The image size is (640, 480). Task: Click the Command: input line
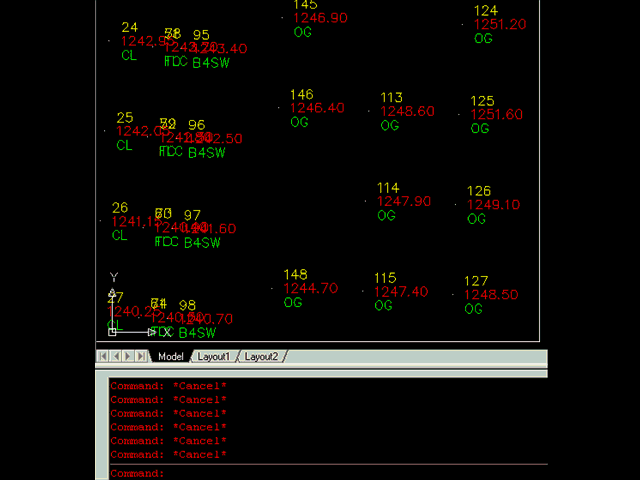[329, 473]
